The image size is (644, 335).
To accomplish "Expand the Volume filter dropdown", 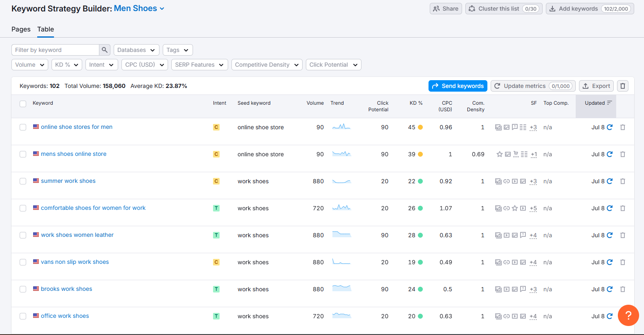I will click(x=30, y=65).
